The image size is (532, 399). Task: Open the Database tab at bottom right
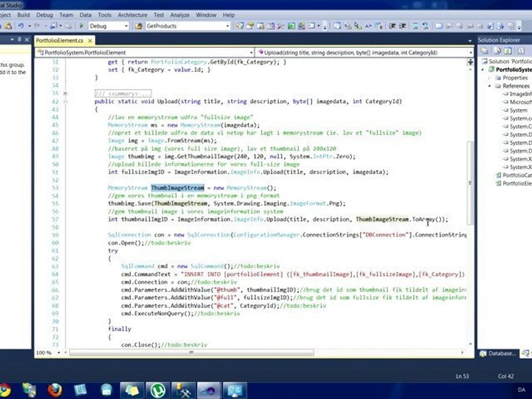click(x=498, y=354)
